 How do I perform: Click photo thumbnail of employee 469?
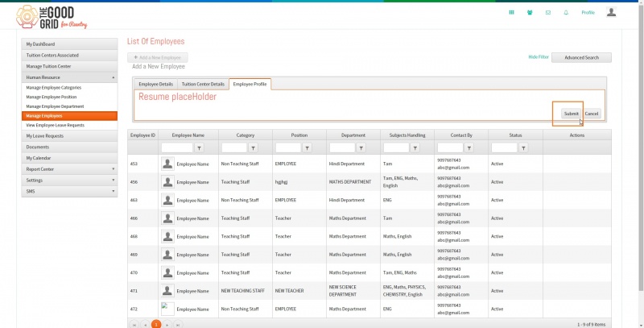point(167,255)
